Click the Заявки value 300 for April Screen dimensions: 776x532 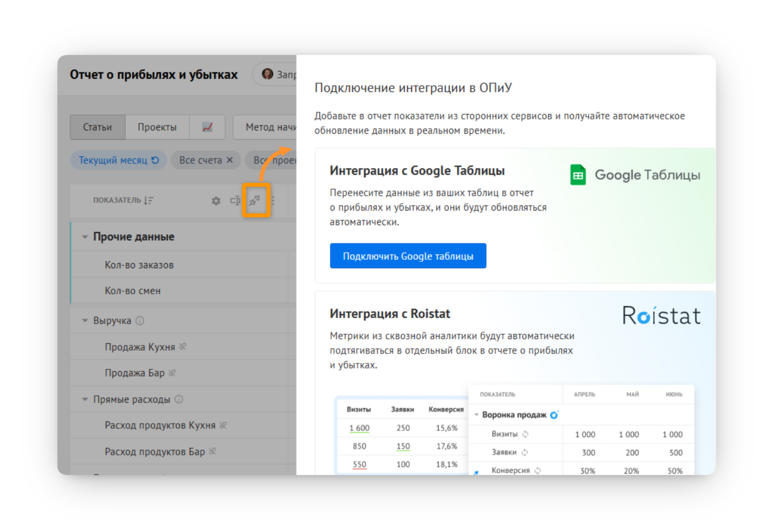coord(588,453)
